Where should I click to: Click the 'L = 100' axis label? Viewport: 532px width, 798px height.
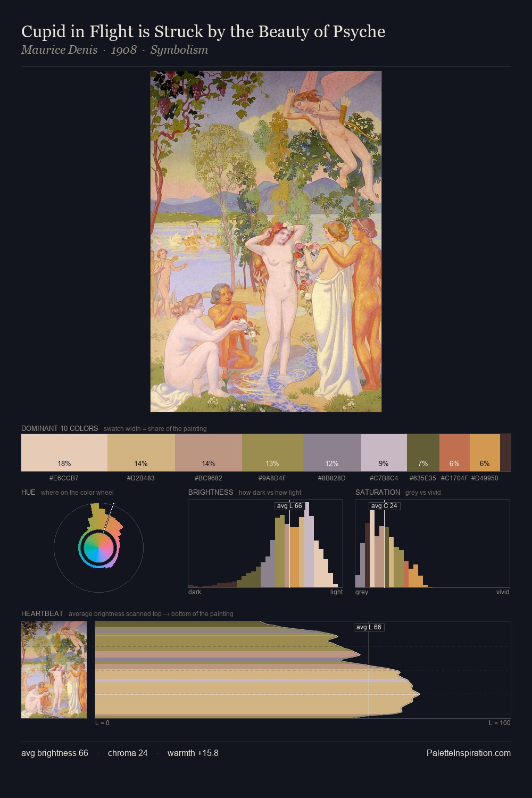(x=500, y=723)
